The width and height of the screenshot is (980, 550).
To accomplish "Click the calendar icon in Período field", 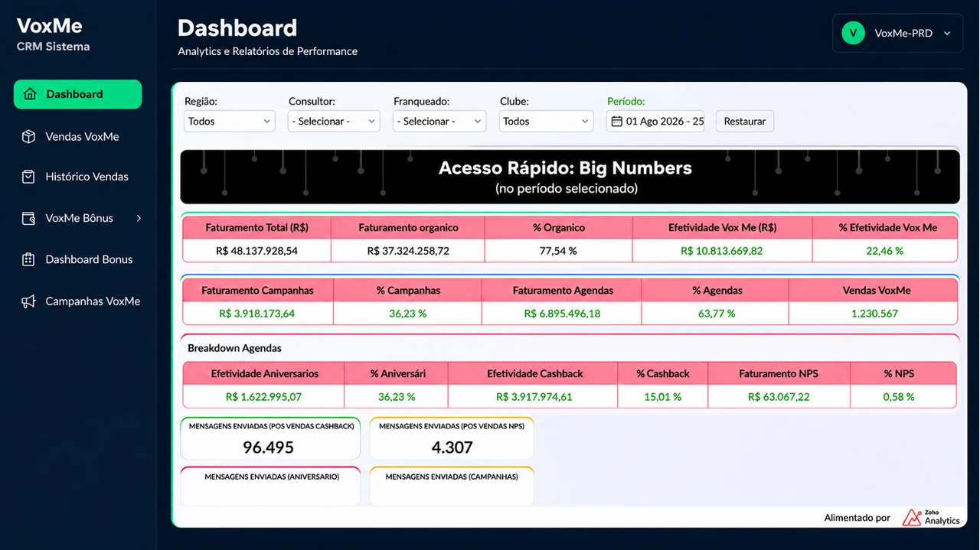I will click(x=616, y=121).
